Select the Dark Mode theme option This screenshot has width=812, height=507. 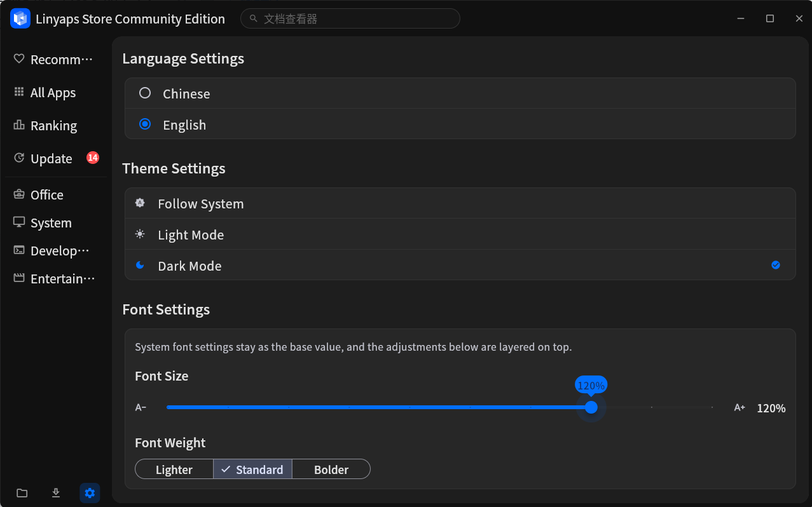coord(460,266)
